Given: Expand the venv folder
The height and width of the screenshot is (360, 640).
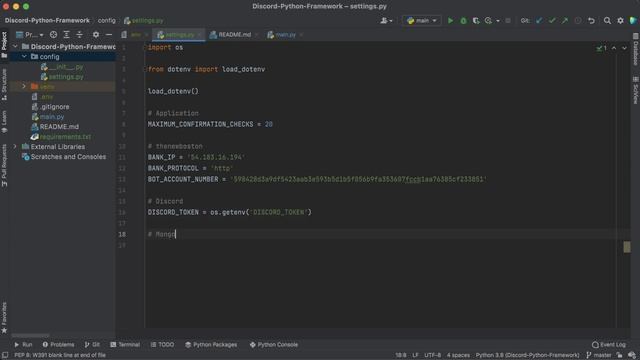Looking at the screenshot, I should [x=24, y=87].
